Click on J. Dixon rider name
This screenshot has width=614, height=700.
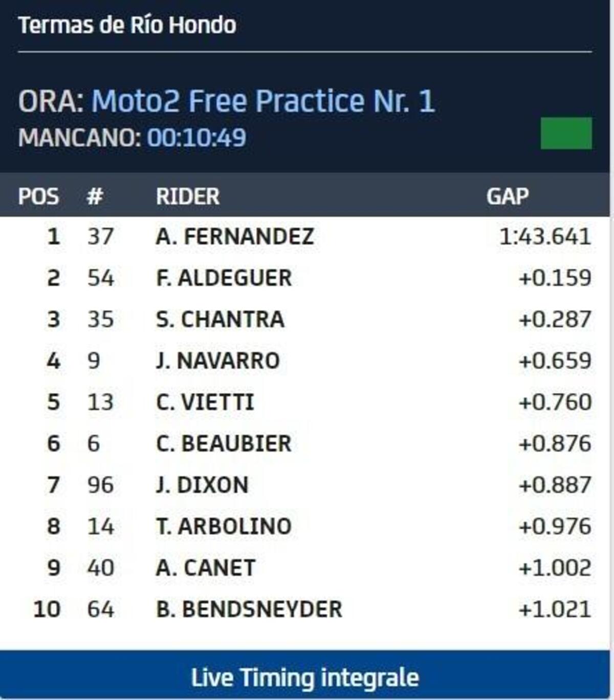(203, 485)
